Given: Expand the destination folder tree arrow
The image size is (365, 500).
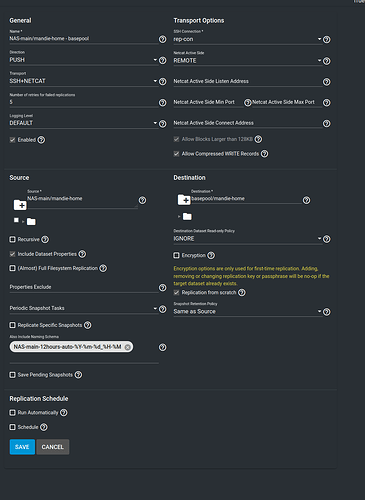Looking at the screenshot, I should tap(179, 217).
